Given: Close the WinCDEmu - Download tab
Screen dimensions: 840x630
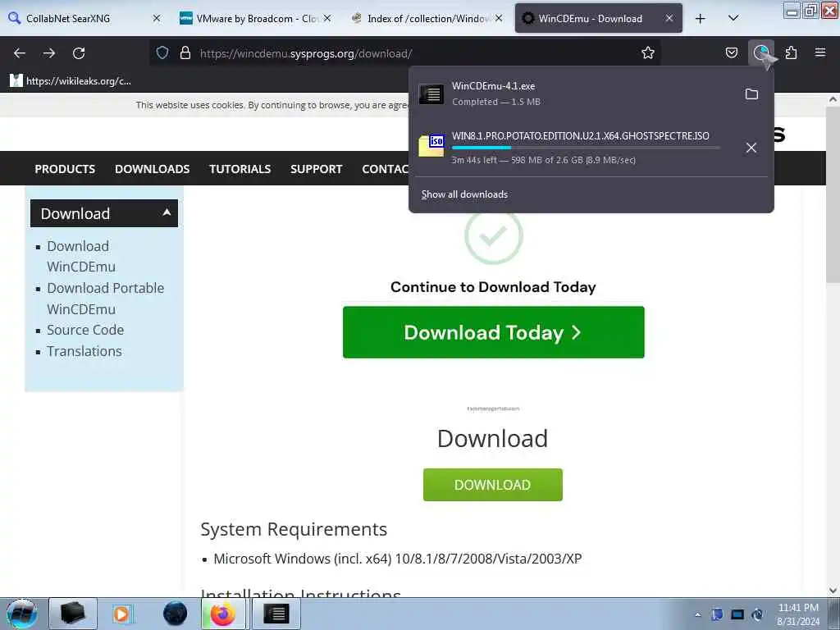Looking at the screenshot, I should [669, 18].
